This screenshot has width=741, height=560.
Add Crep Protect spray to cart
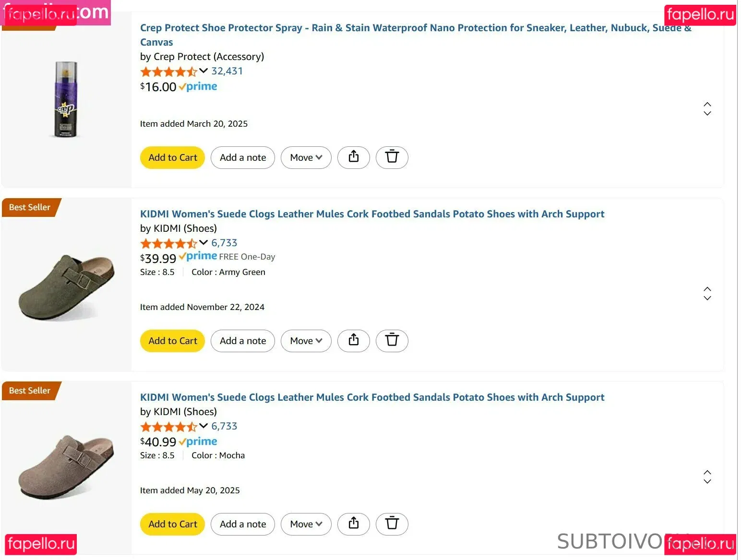click(172, 157)
